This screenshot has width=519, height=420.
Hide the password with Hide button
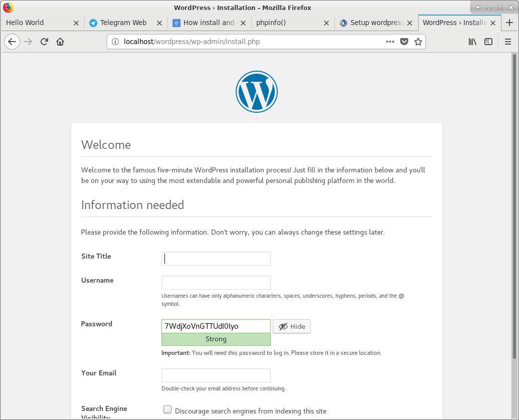292,326
